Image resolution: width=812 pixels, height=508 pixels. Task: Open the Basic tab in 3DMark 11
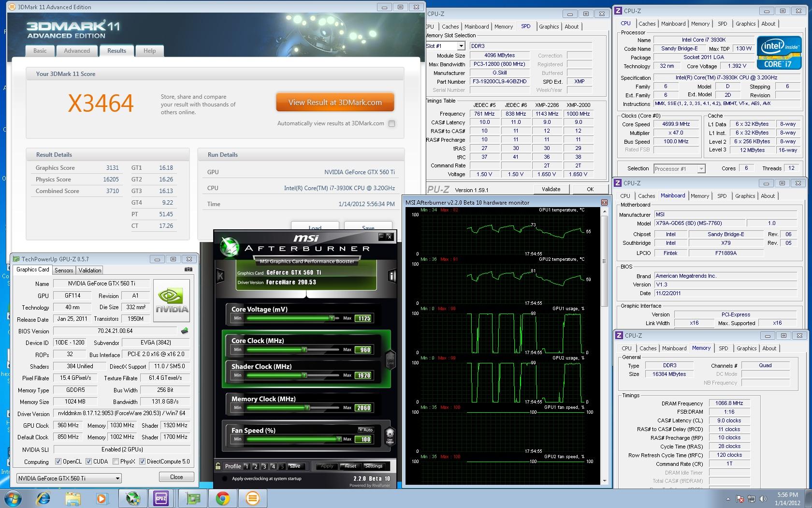[x=40, y=51]
